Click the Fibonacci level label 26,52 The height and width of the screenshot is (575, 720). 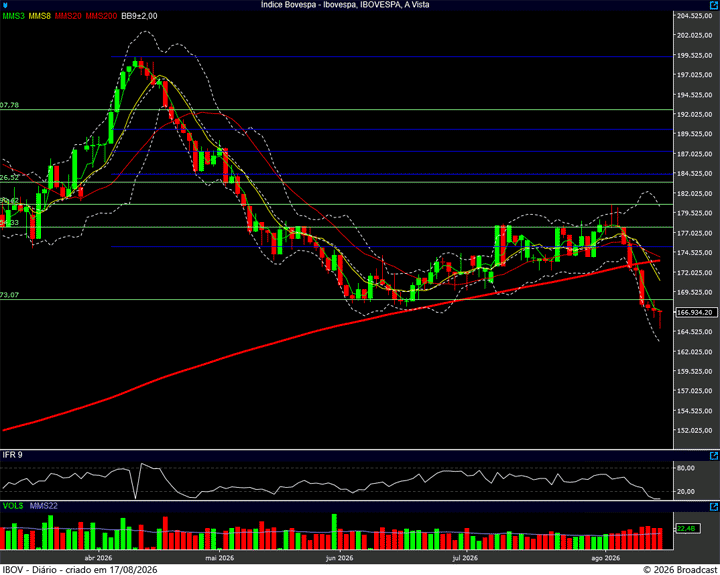10,178
